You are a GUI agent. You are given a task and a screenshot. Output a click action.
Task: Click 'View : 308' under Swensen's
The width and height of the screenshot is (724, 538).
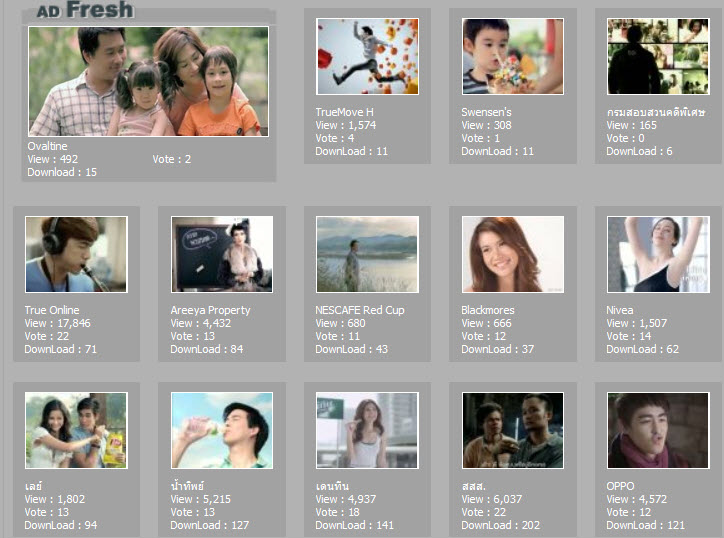(486, 125)
